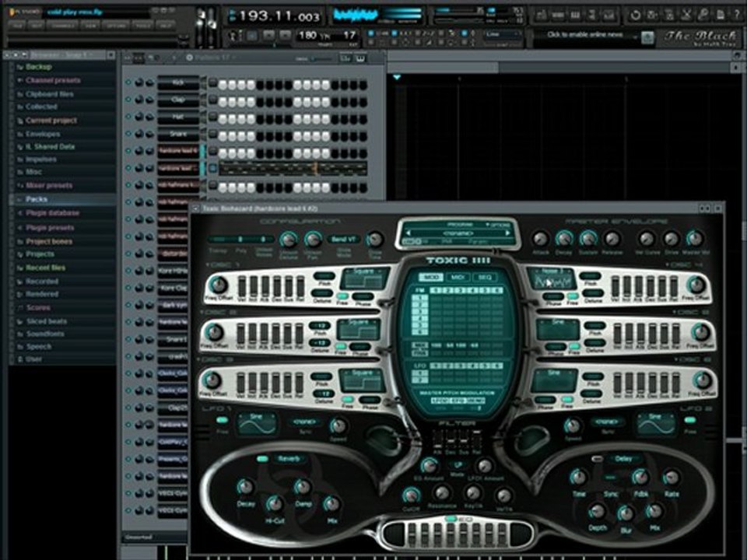Click OSC 1 Freq Offset knob

pyautogui.click(x=218, y=285)
